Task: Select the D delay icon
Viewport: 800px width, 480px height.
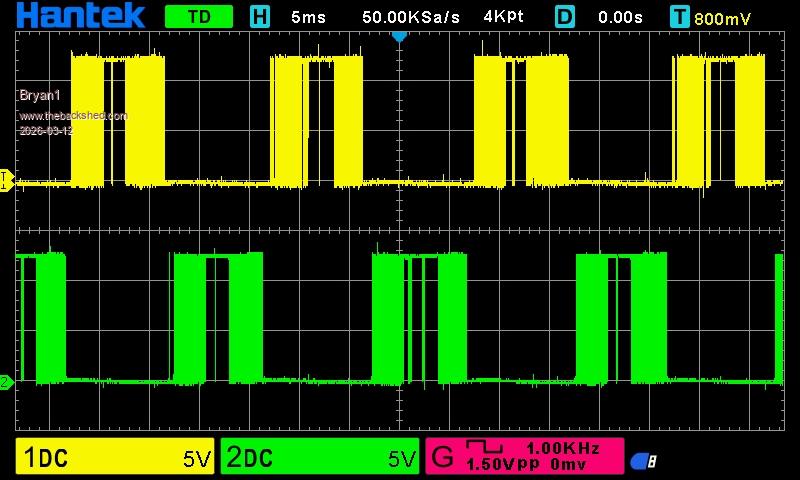Action: 566,17
